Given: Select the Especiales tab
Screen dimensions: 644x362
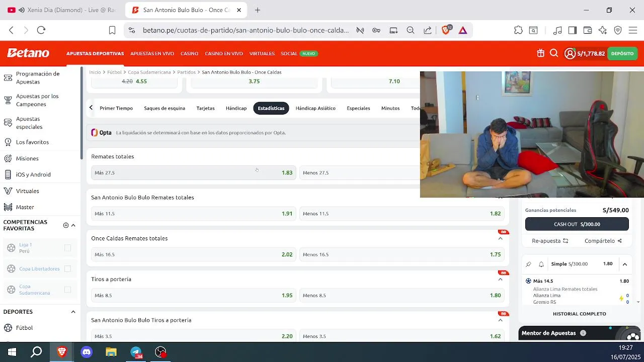Looking at the screenshot, I should pos(358,108).
